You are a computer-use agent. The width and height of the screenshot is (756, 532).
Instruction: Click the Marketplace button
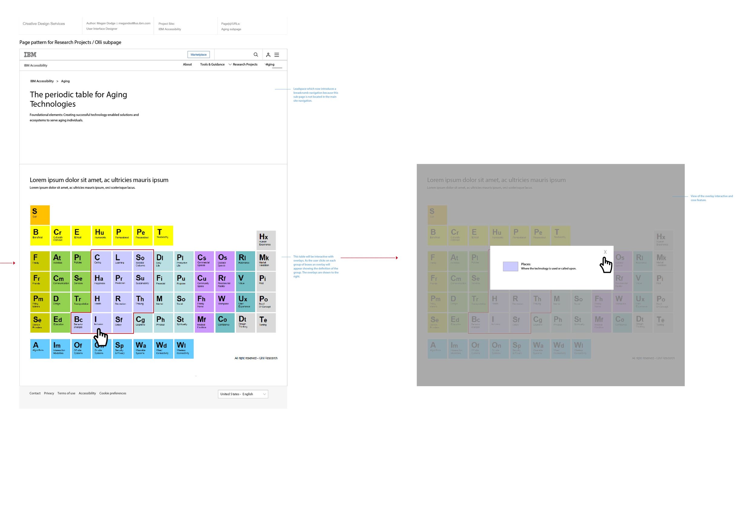click(199, 55)
